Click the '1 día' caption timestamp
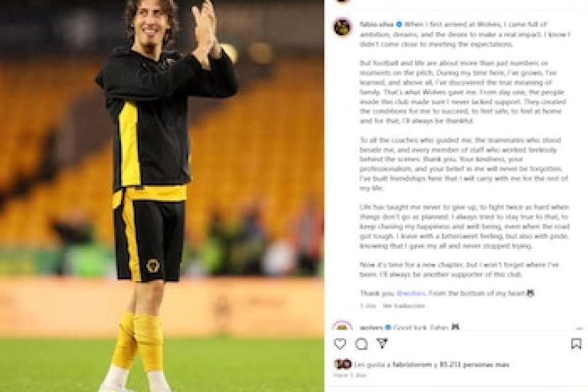588x392 pixels. [367, 306]
